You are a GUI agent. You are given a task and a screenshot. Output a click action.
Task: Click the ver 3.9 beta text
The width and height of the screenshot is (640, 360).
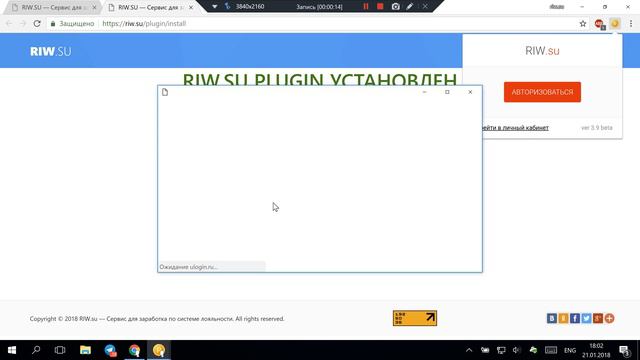click(x=597, y=128)
